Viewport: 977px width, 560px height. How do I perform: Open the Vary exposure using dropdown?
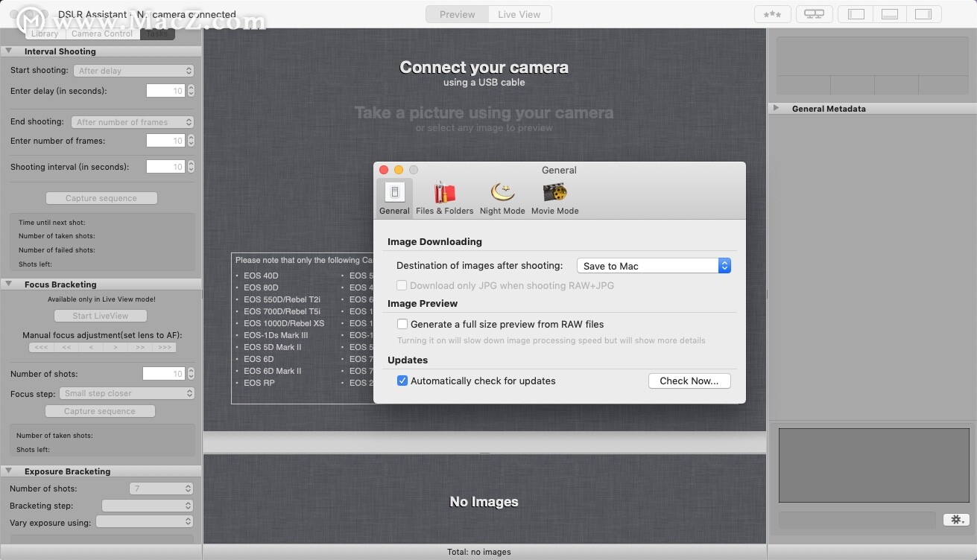[x=145, y=523]
